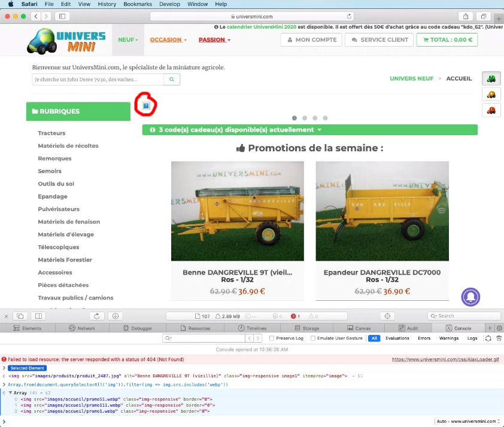The height and width of the screenshot is (427, 504).
Task: Add a new tab with plus button
Action: pyautogui.click(x=499, y=19)
